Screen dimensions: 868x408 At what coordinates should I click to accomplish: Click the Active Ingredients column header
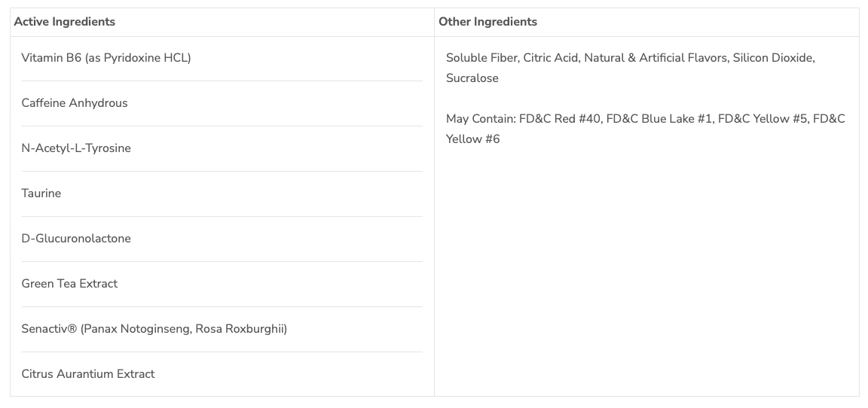65,22
